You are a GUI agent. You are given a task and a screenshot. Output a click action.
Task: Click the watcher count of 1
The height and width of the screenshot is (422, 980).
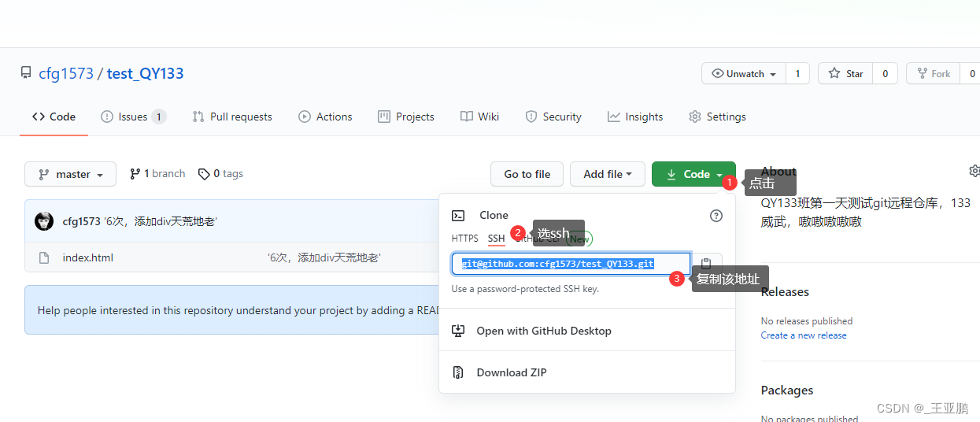797,74
